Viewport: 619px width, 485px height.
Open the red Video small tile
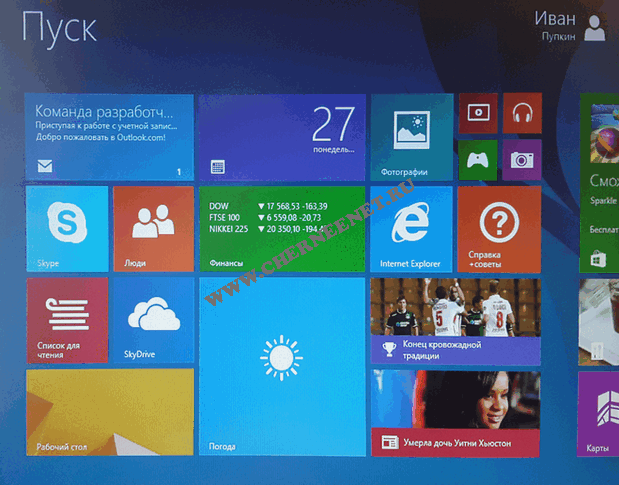[x=478, y=113]
